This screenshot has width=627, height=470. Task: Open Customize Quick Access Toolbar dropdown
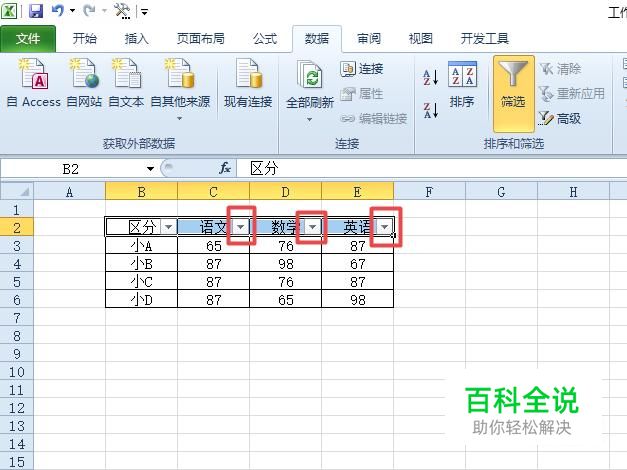144,12
